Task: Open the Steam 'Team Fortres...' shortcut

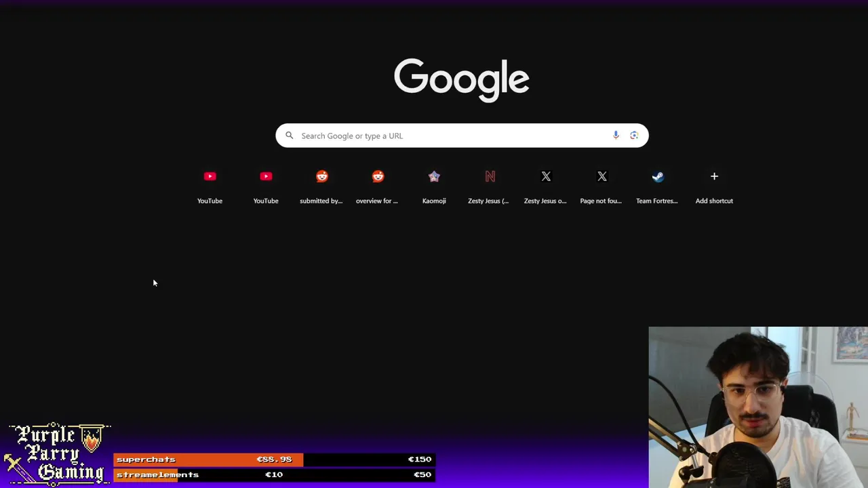Action: click(x=658, y=185)
